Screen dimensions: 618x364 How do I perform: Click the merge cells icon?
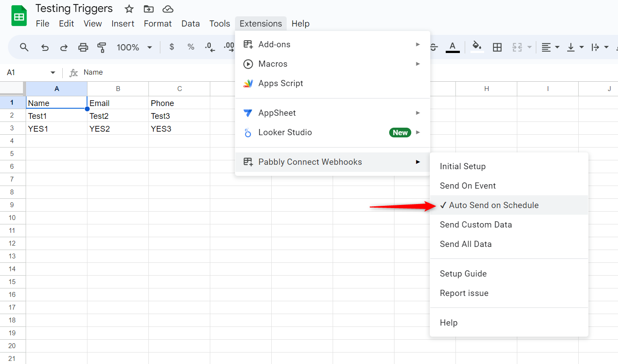pos(517,47)
